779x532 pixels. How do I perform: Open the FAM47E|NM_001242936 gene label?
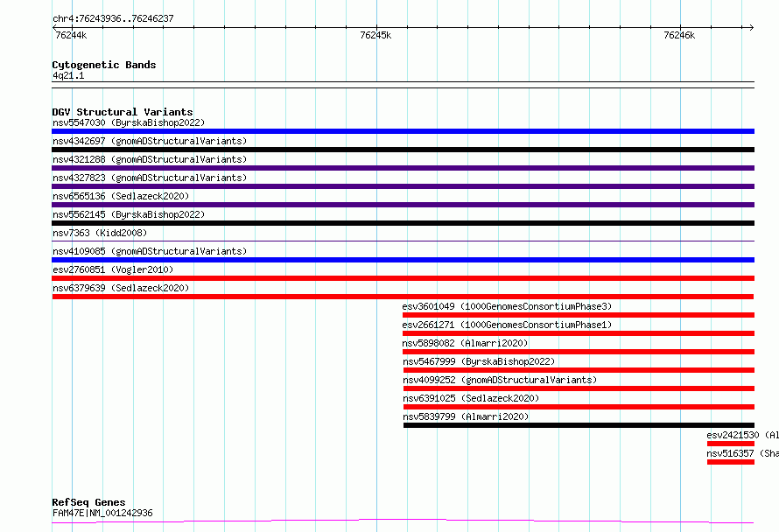point(102,513)
